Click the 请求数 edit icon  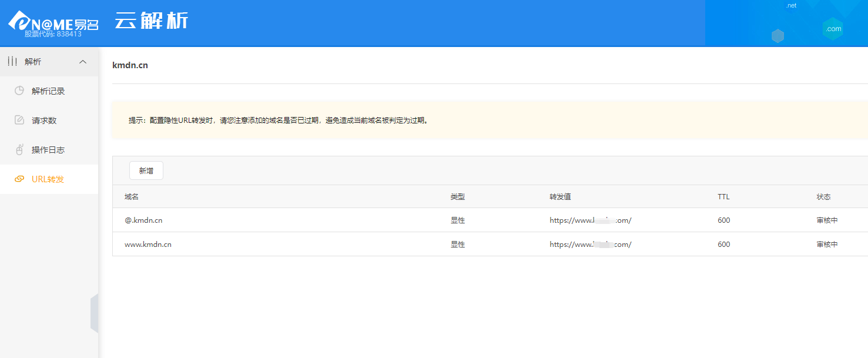(x=19, y=120)
